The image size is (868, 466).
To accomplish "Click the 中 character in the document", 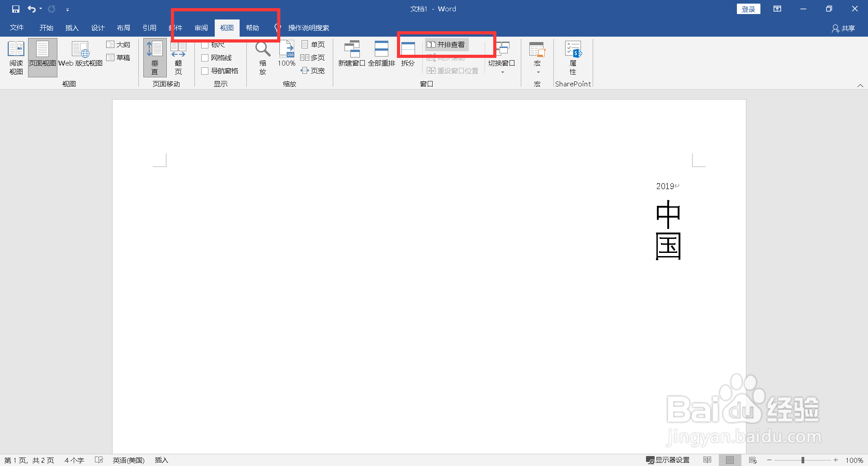I will coord(668,214).
